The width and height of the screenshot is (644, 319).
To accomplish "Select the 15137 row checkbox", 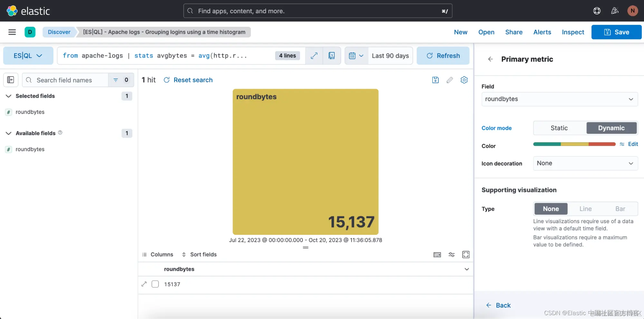I will pos(155,284).
